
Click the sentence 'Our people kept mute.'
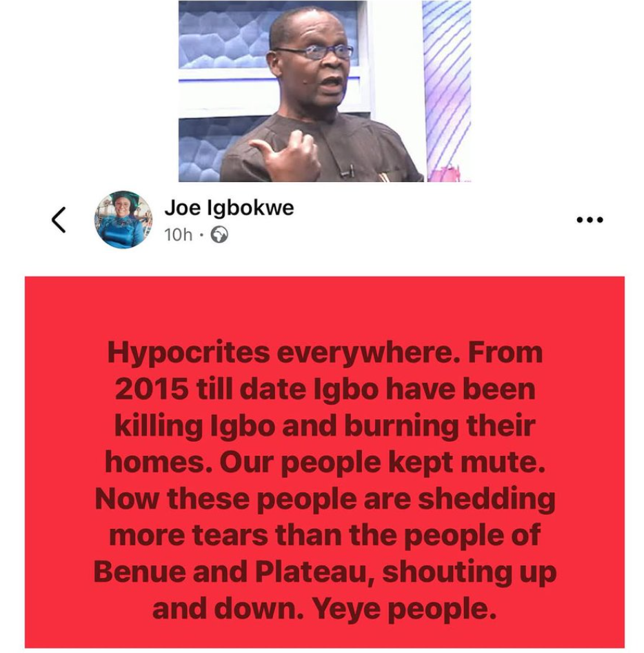point(382,463)
